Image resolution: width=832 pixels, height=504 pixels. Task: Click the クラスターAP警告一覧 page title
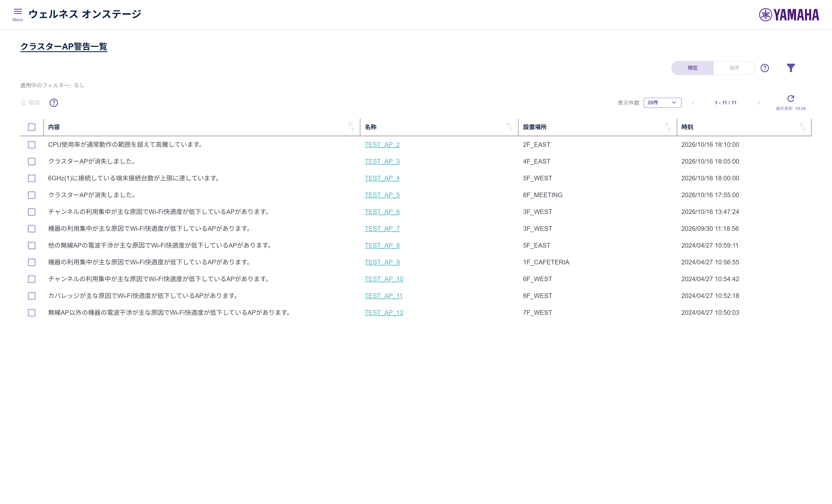[64, 46]
